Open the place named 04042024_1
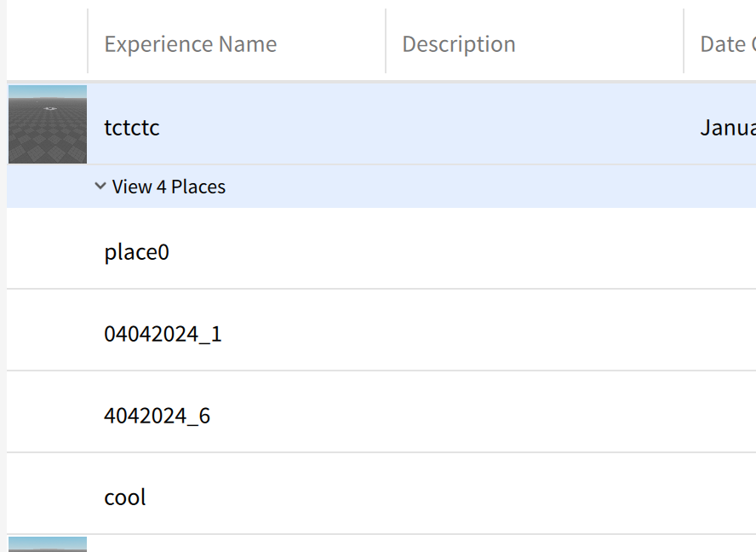The image size is (756, 552). 163,333
